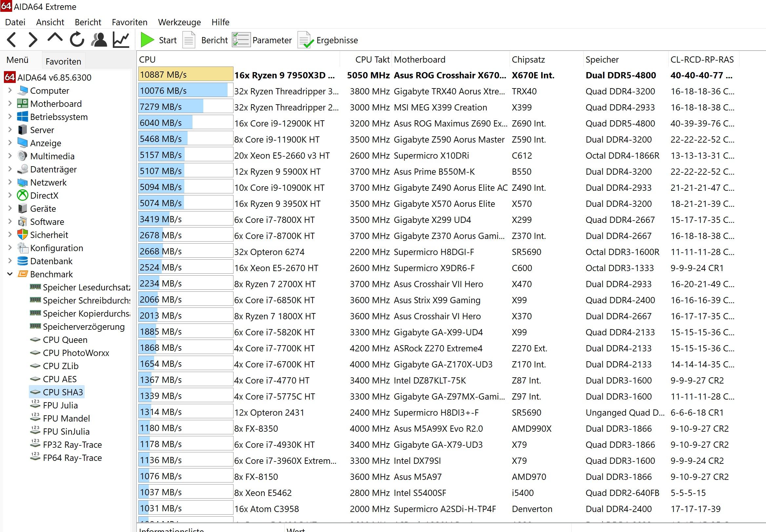
Task: Switch to the Menü sidebar tab
Action: (x=17, y=60)
